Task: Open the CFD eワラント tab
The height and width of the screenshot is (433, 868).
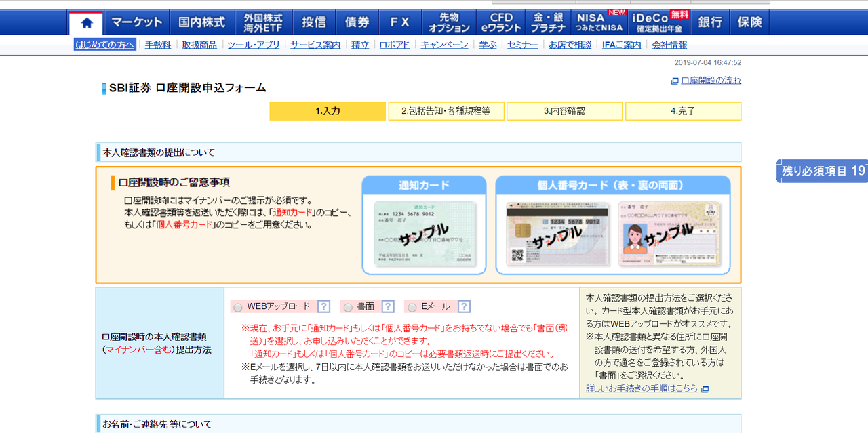Action: click(x=501, y=22)
